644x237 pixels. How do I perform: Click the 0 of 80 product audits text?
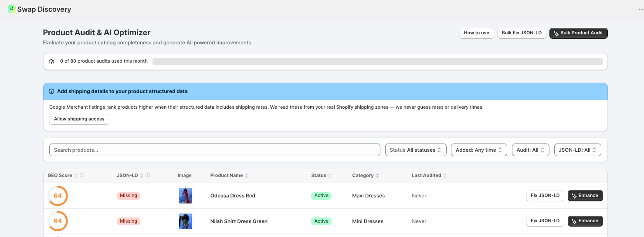click(x=104, y=61)
